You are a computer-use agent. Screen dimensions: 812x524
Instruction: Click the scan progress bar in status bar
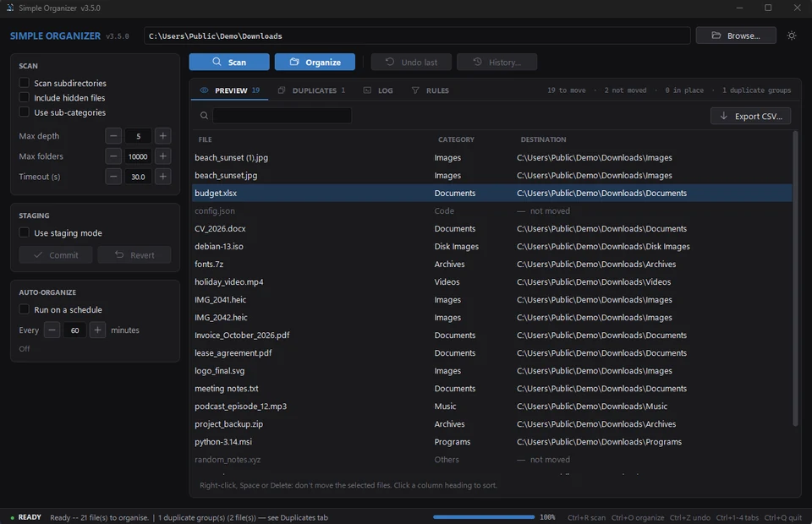[484, 516]
